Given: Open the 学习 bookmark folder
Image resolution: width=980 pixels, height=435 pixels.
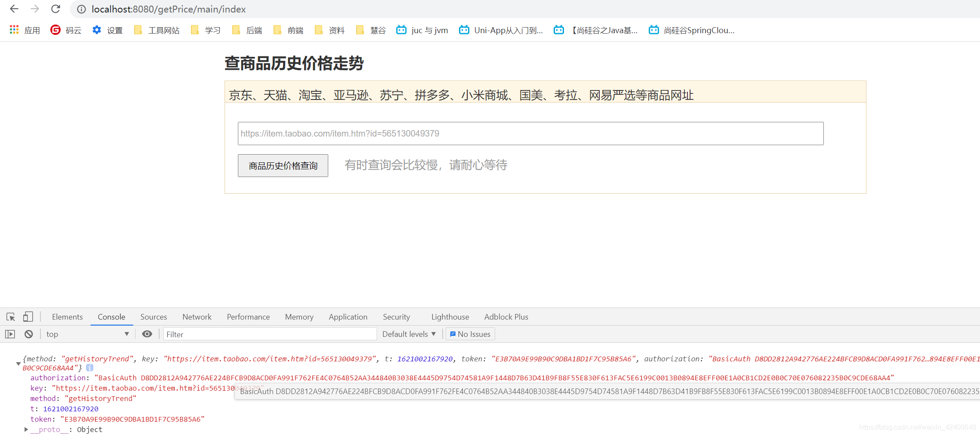Looking at the screenshot, I should 206,30.
